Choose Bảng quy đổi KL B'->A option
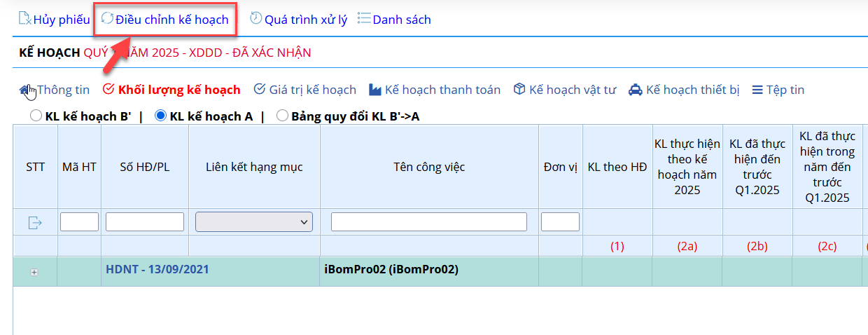The image size is (868, 335). point(282,116)
